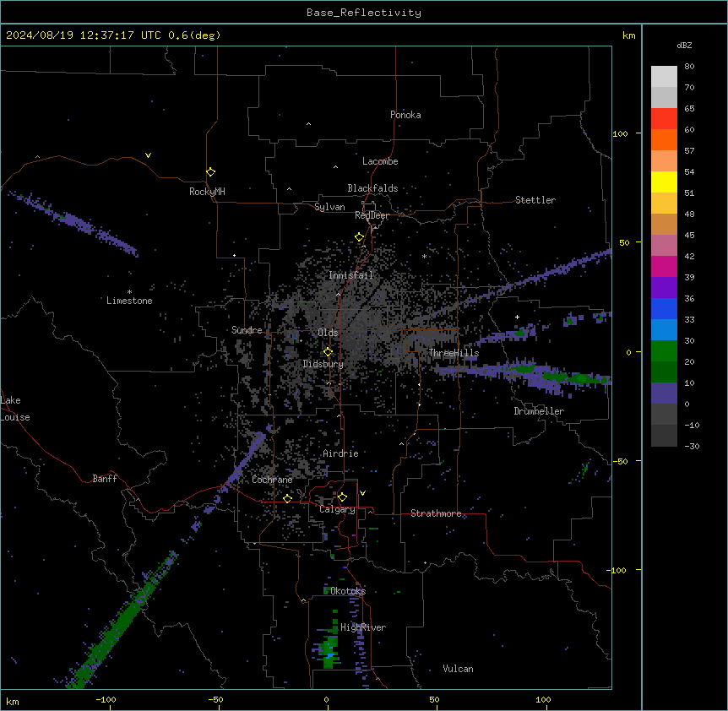The height and width of the screenshot is (711, 728).
Task: Click the yellow diamond marker near RockyMH
Action: pyautogui.click(x=210, y=171)
